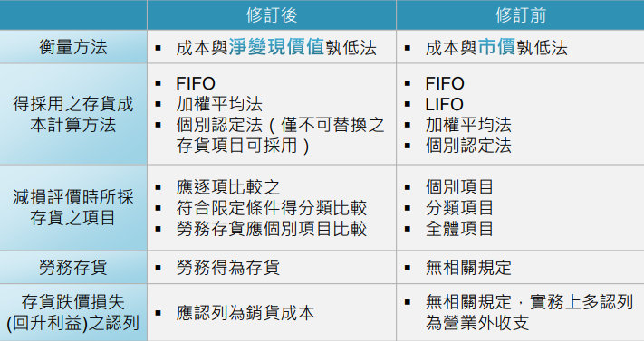Click the LIFO bullet item
Image resolution: width=644 pixels, height=341 pixels.
(x=445, y=104)
